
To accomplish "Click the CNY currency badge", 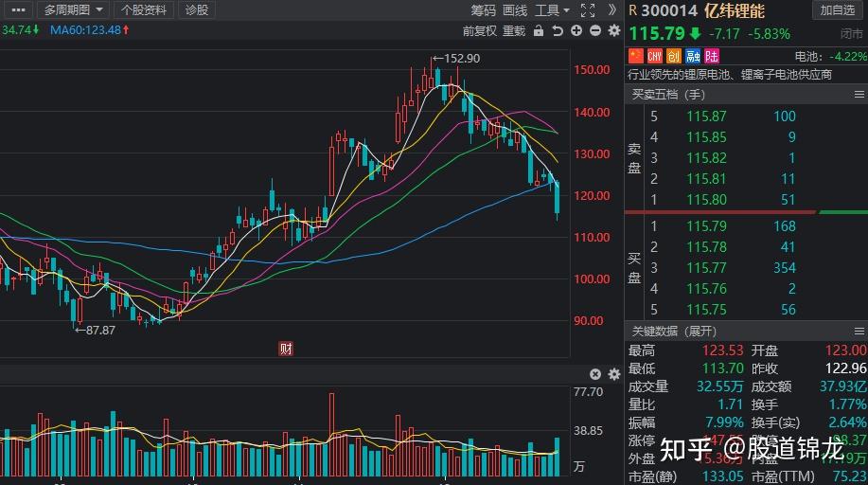I will [654, 56].
